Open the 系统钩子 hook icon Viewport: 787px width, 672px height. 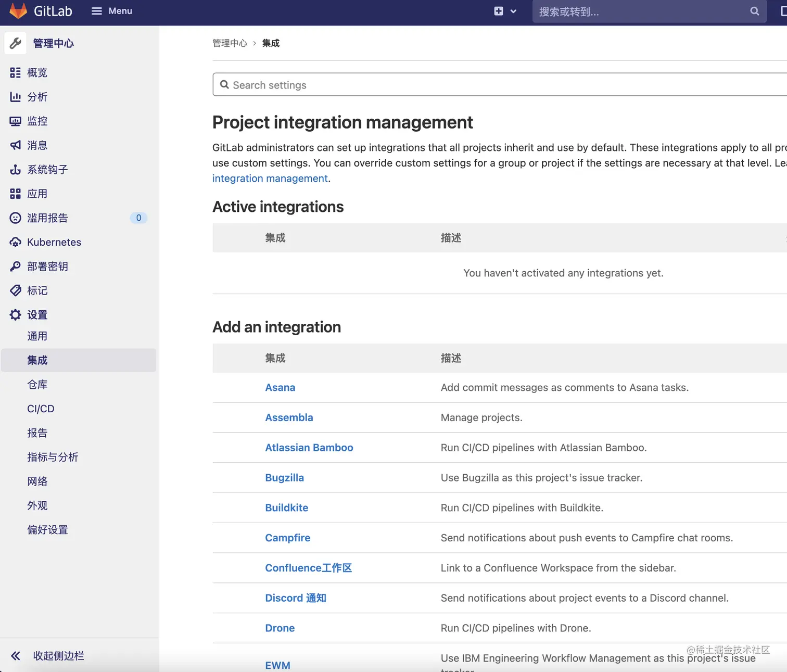(16, 169)
